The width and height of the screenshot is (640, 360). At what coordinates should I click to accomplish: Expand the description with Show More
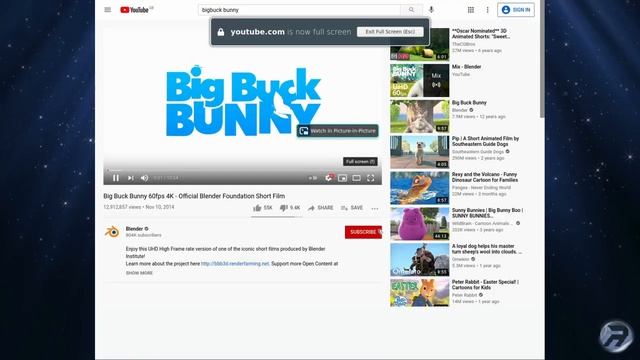(x=139, y=273)
